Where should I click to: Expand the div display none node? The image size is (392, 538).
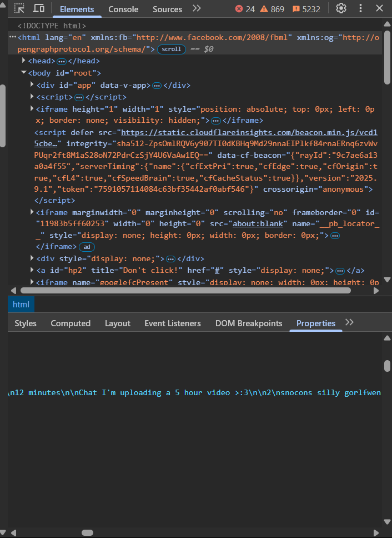[32, 258]
